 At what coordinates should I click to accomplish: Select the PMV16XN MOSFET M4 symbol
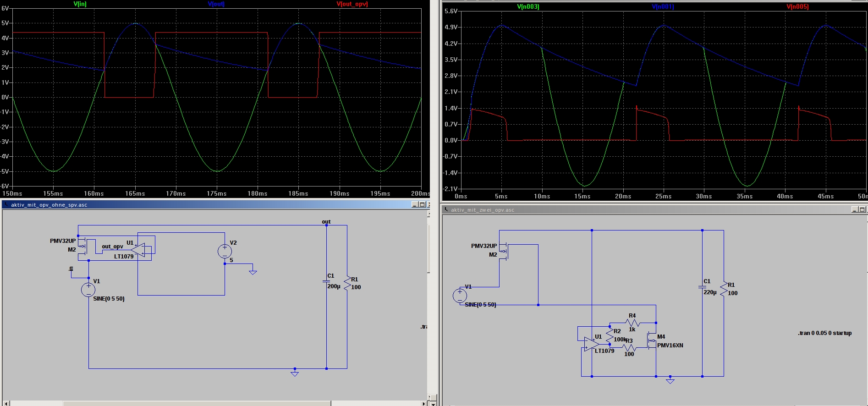pos(652,341)
